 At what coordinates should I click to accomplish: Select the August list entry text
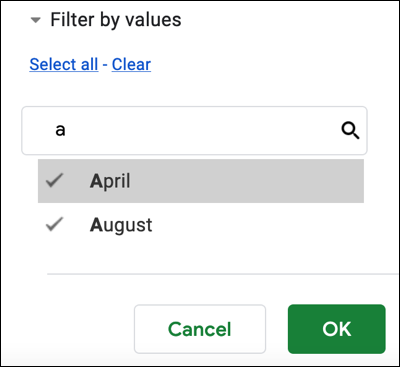pyautogui.click(x=121, y=225)
